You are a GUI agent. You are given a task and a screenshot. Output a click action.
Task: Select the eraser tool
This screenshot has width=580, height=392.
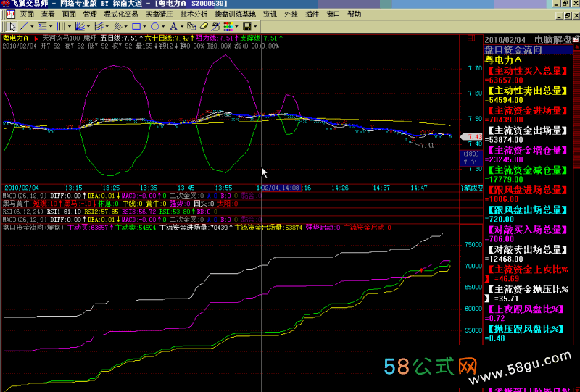click(x=204, y=27)
